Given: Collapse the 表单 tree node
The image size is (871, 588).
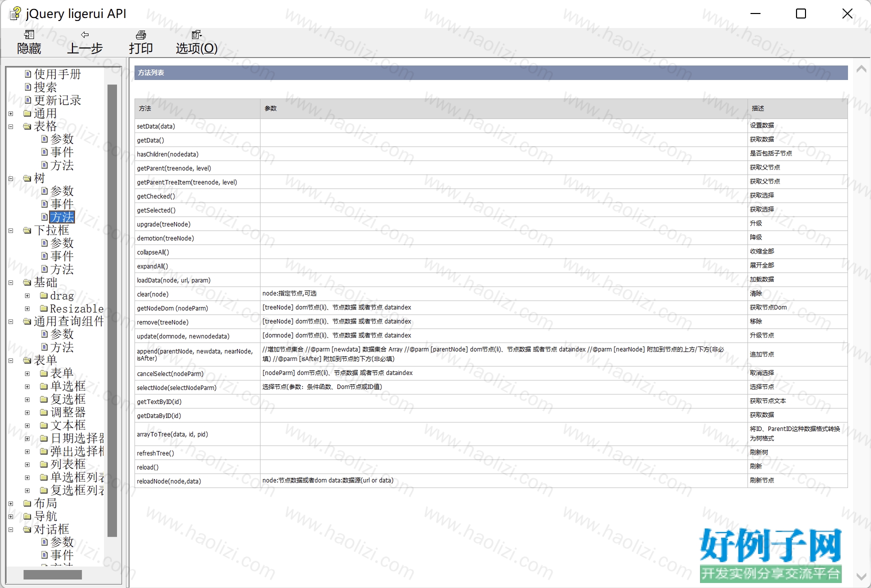Looking at the screenshot, I should 10,360.
